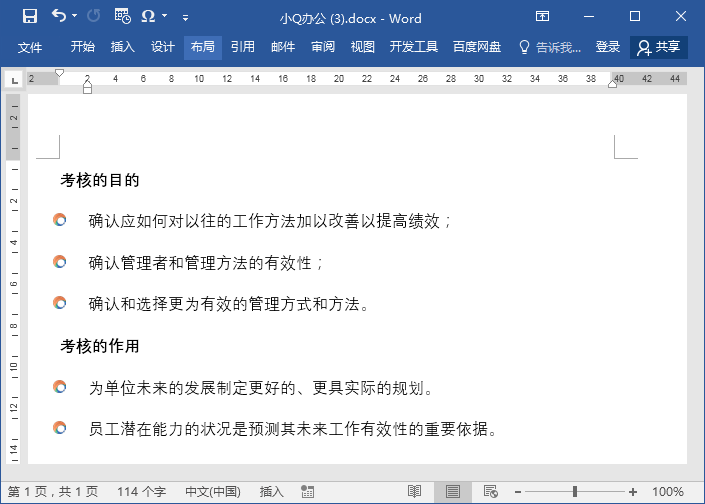Click the Omega symbol icon
The height and width of the screenshot is (504, 705).
click(148, 17)
